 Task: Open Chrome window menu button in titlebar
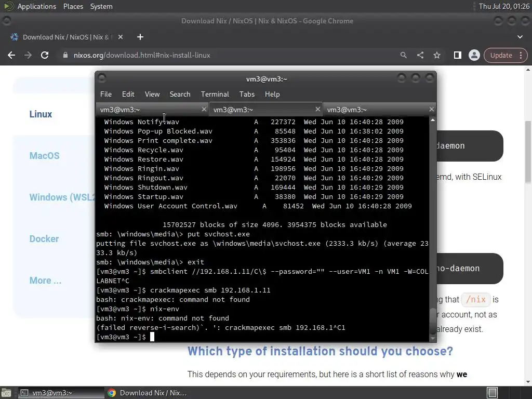tap(6, 21)
